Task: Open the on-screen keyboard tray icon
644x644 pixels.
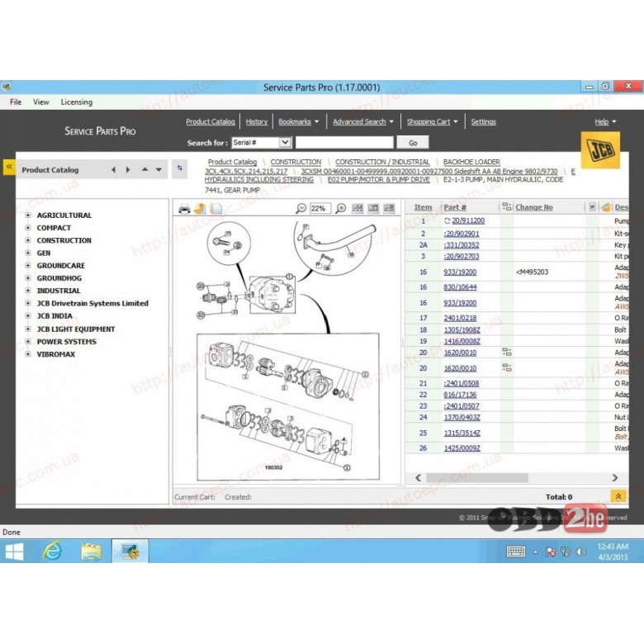Action: [516, 552]
